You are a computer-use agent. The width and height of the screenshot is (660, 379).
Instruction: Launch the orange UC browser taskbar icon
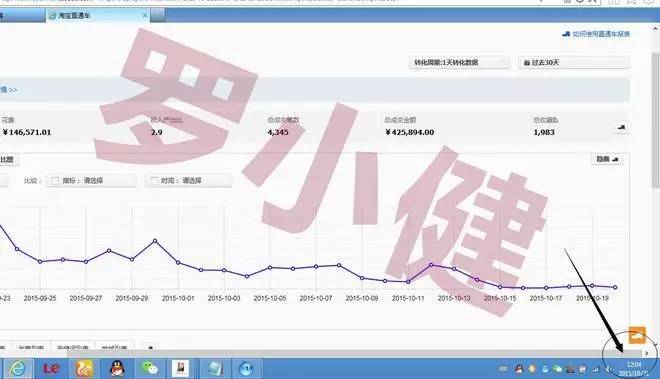[84, 369]
